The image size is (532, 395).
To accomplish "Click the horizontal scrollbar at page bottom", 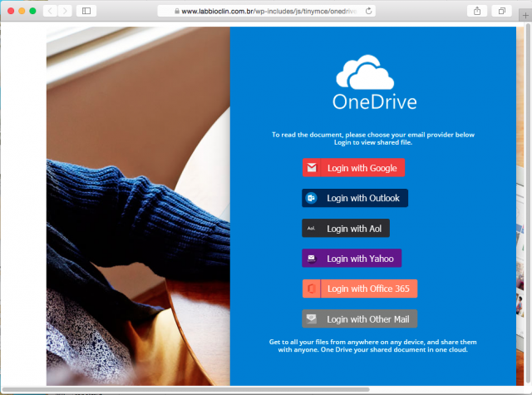I will (186, 389).
